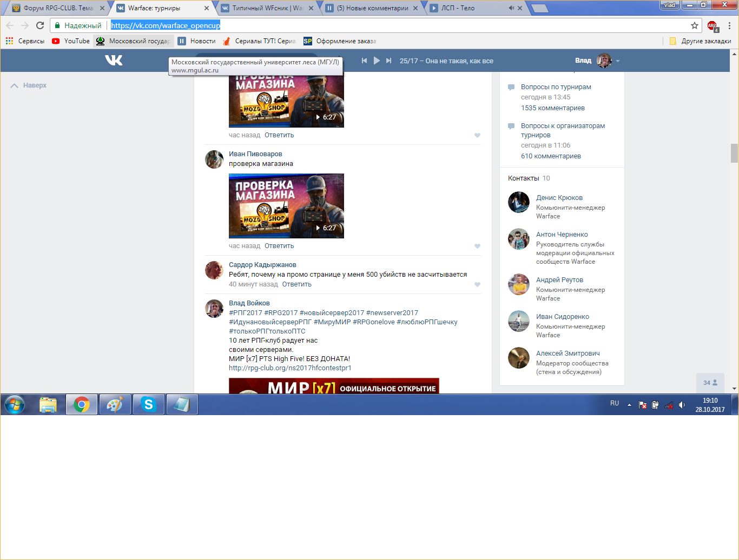Viewport: 739px width, 560px height.
Task: Mute the audio icon on ЛСП tab
Action: [x=511, y=8]
